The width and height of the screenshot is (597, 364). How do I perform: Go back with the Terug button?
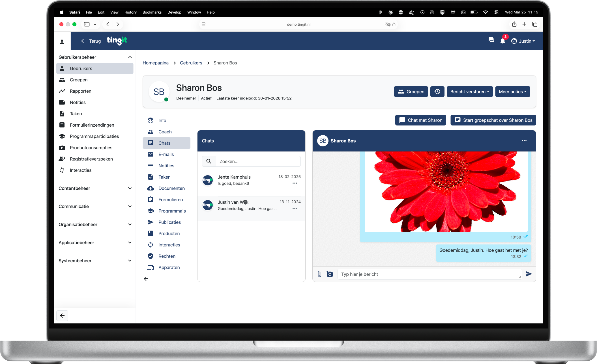[91, 41]
